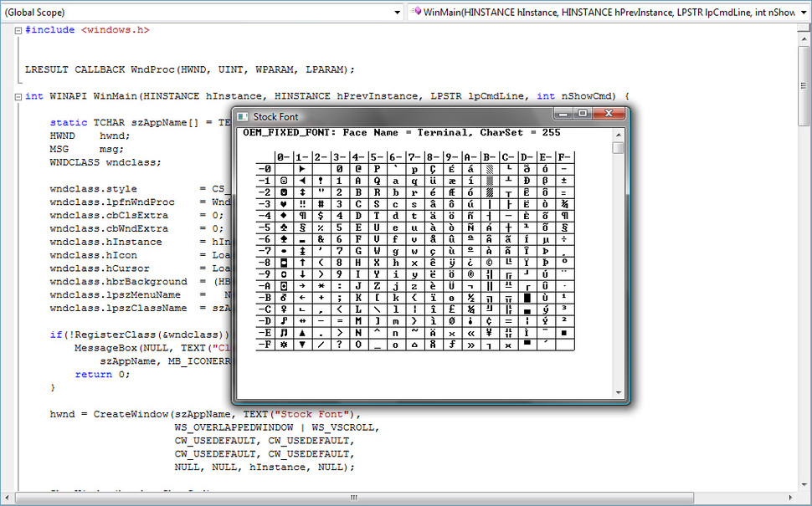Click 'wndclass.hIcon' in the code
Image resolution: width=812 pixels, height=506 pixels.
coord(93,255)
